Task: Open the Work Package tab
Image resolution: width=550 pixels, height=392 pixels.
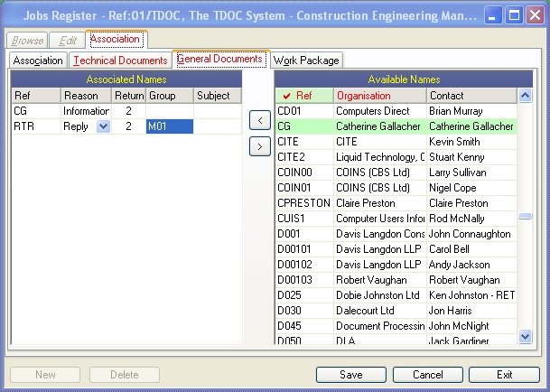Action: [x=306, y=61]
